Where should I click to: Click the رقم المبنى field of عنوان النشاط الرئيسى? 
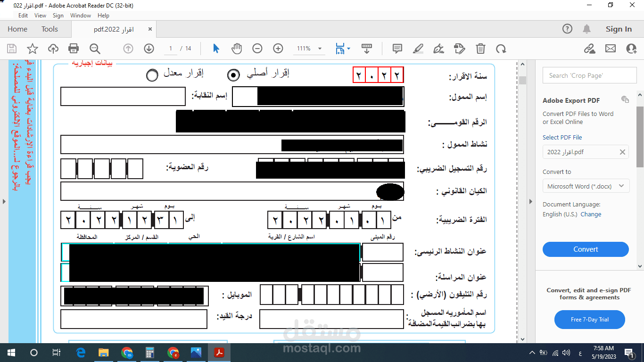[x=382, y=252]
